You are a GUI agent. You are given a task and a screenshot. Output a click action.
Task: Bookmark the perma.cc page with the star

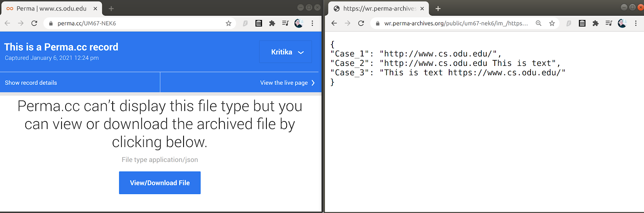point(228,23)
